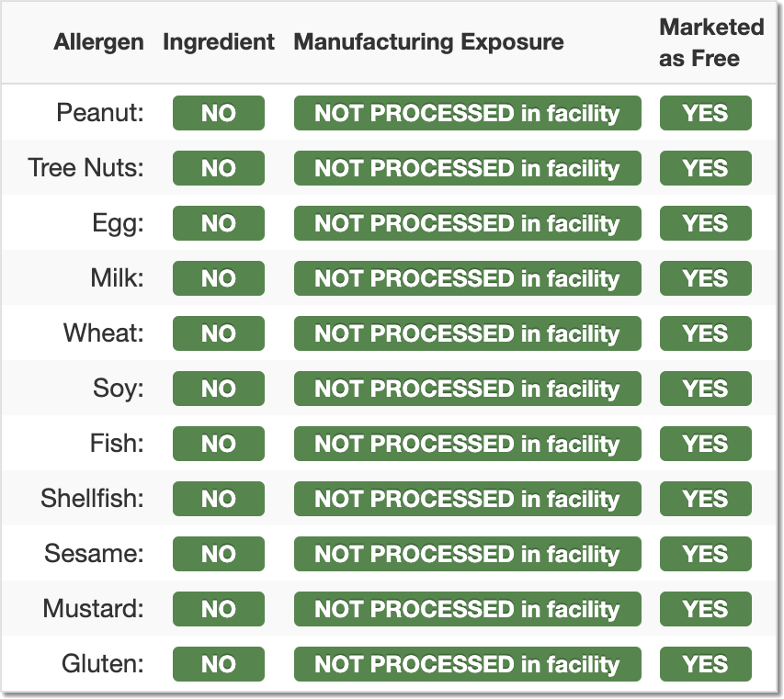Click the Tree Nuts NOT PROCESSED badge

467,168
